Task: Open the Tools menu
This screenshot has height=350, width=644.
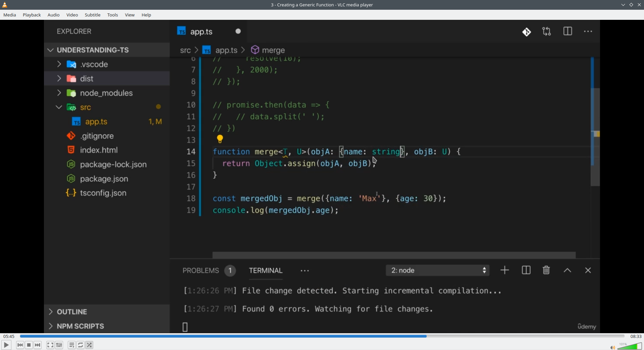Action: (113, 15)
